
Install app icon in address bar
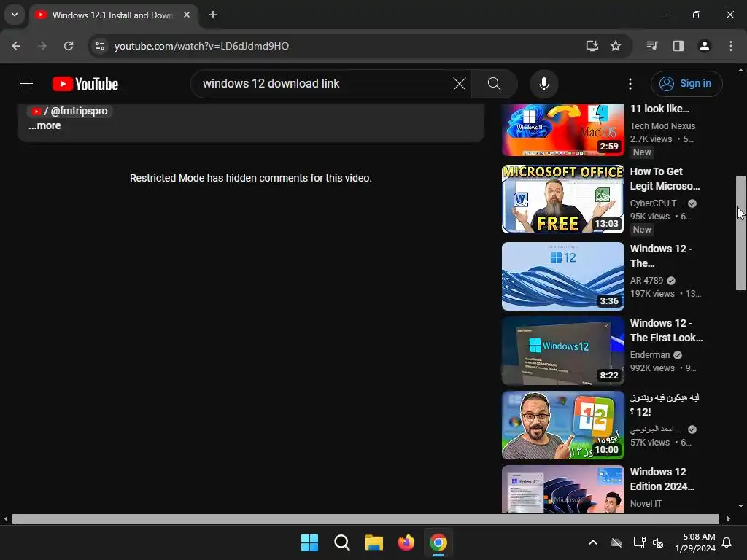pos(592,46)
